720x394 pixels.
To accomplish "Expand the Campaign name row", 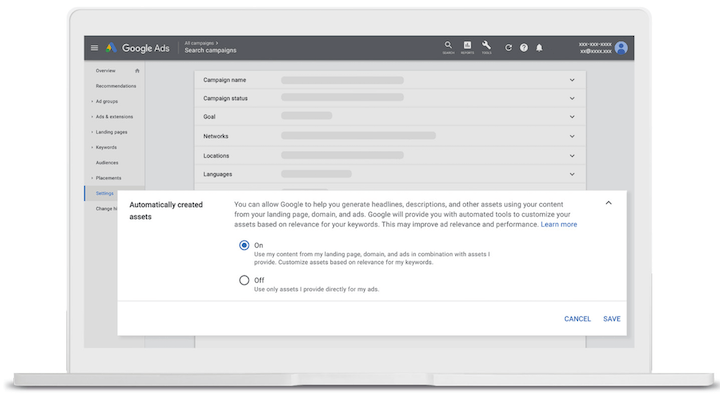I will [572, 80].
